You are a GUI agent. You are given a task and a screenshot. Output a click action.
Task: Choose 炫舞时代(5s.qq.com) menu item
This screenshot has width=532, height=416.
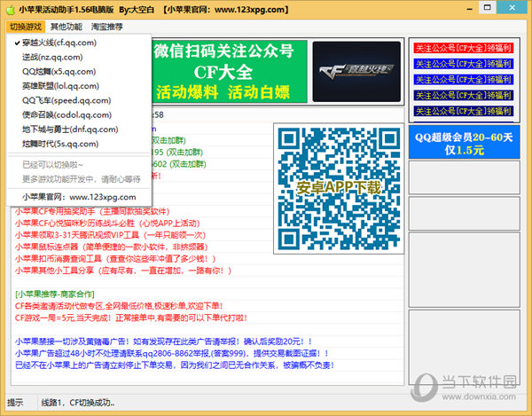point(59,144)
